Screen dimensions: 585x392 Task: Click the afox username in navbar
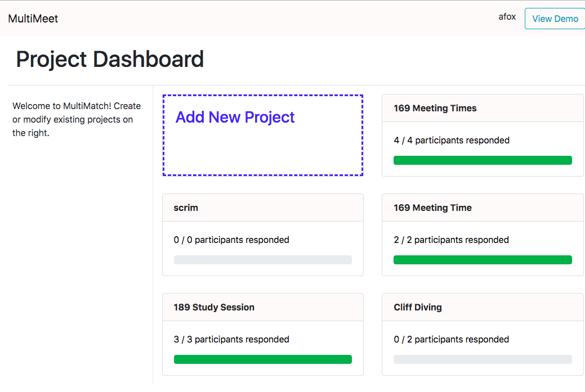pyautogui.click(x=507, y=17)
